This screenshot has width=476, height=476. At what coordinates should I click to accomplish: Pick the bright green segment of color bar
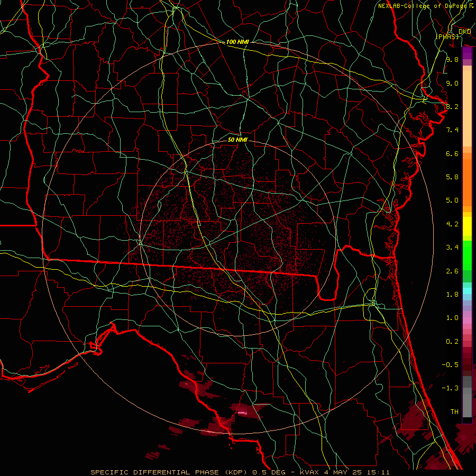[467, 255]
